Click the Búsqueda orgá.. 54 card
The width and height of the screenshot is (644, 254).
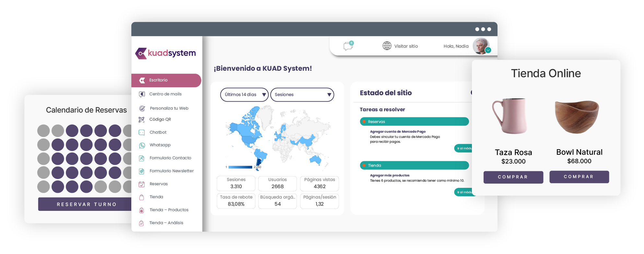[277, 201]
